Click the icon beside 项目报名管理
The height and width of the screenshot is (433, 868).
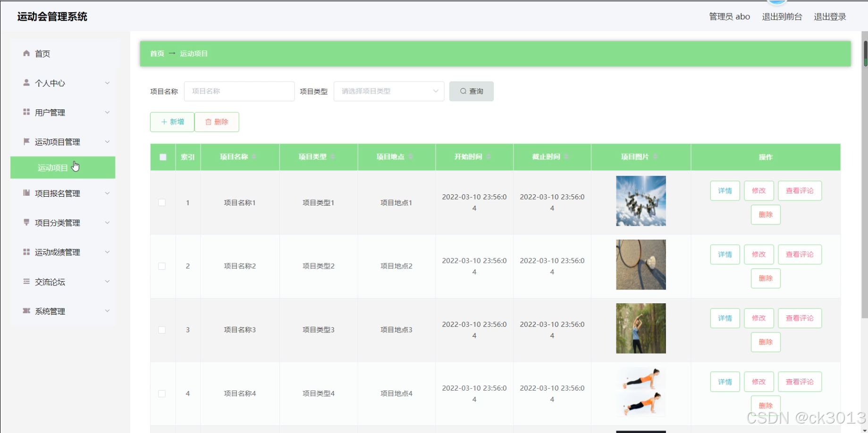26,193
